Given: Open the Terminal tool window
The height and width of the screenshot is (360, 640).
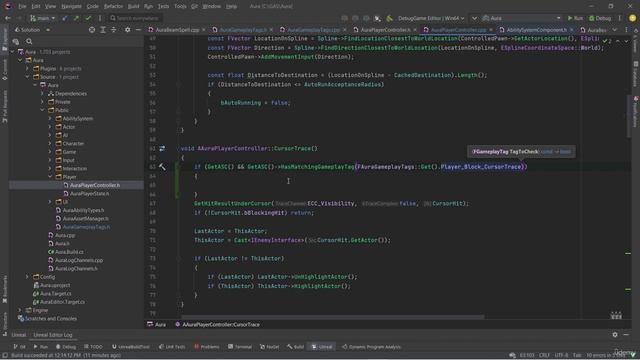Looking at the screenshot, I should tap(240, 347).
